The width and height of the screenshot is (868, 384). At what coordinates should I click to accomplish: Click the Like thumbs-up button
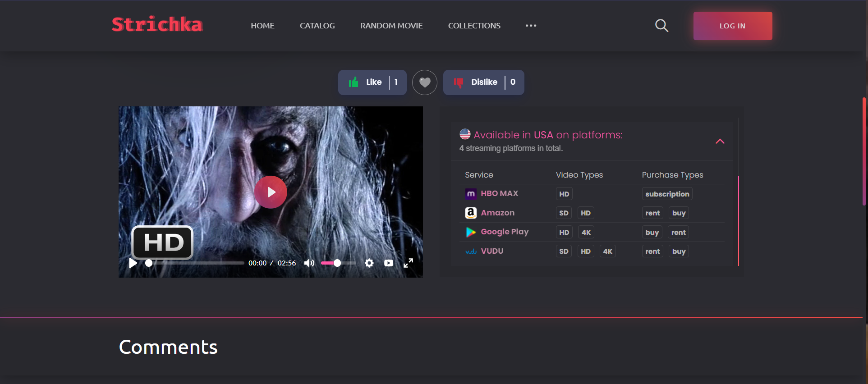[372, 82]
